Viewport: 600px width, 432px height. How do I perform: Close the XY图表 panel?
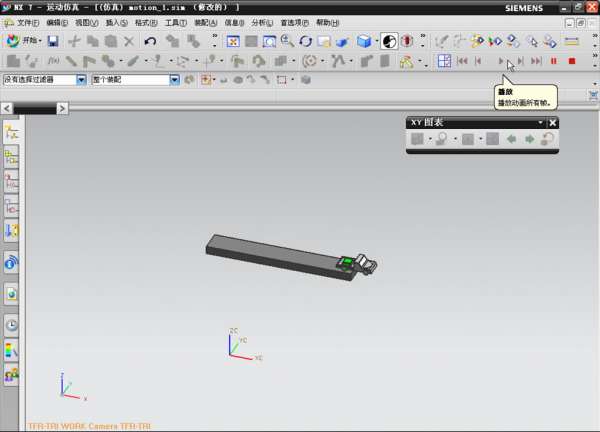(553, 123)
